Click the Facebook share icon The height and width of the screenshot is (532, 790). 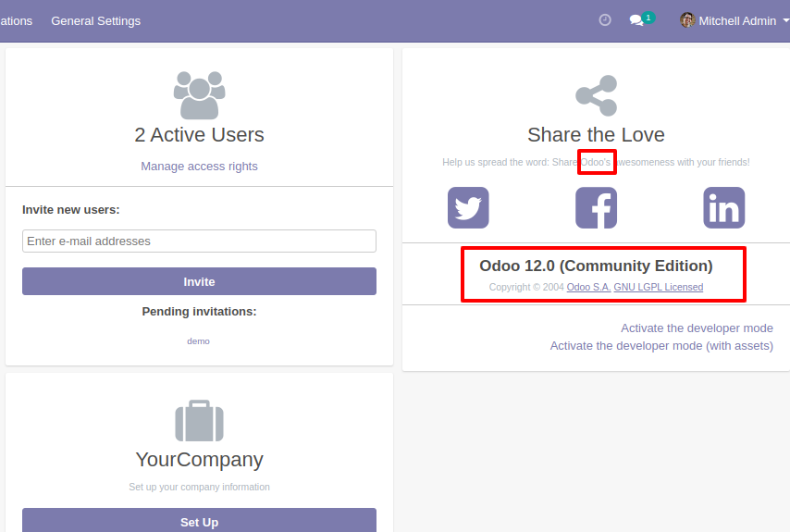coord(596,207)
